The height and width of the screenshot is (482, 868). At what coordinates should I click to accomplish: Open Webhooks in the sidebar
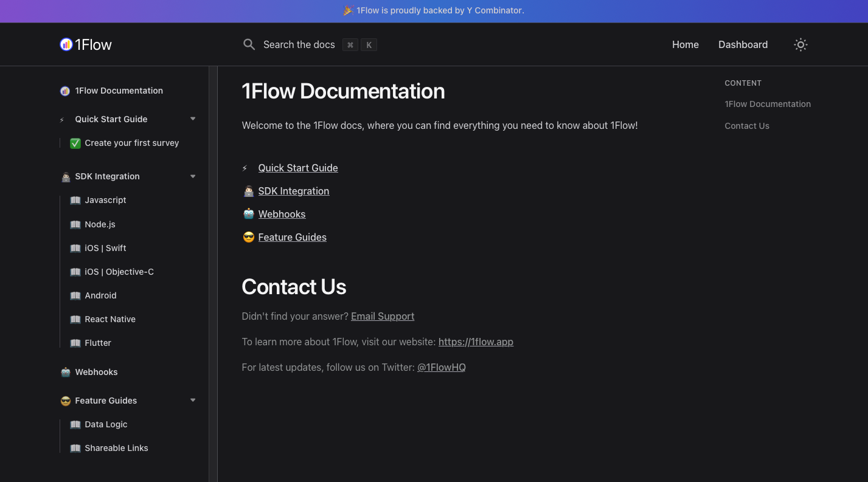[97, 372]
